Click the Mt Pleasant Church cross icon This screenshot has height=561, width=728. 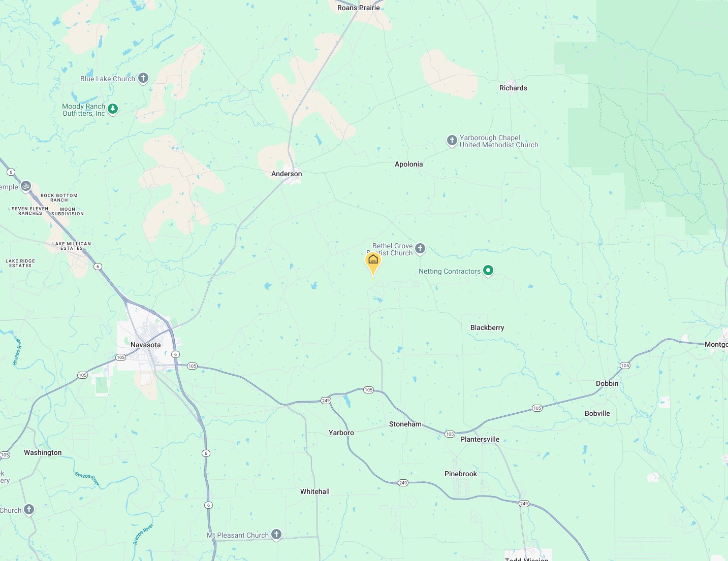[276, 535]
